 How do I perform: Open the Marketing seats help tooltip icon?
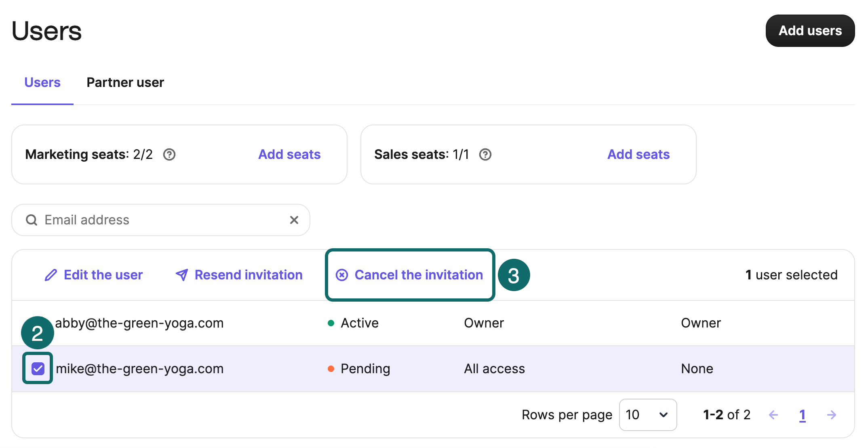(169, 154)
